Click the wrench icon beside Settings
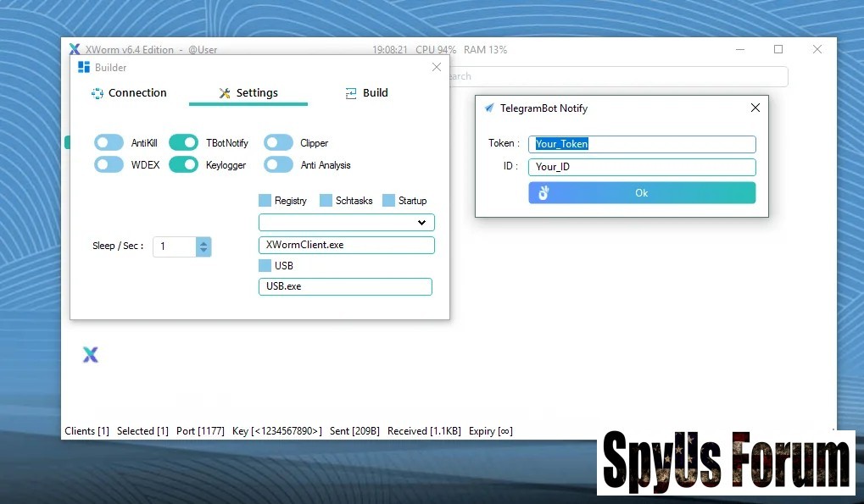This screenshot has width=864, height=504. click(x=225, y=93)
